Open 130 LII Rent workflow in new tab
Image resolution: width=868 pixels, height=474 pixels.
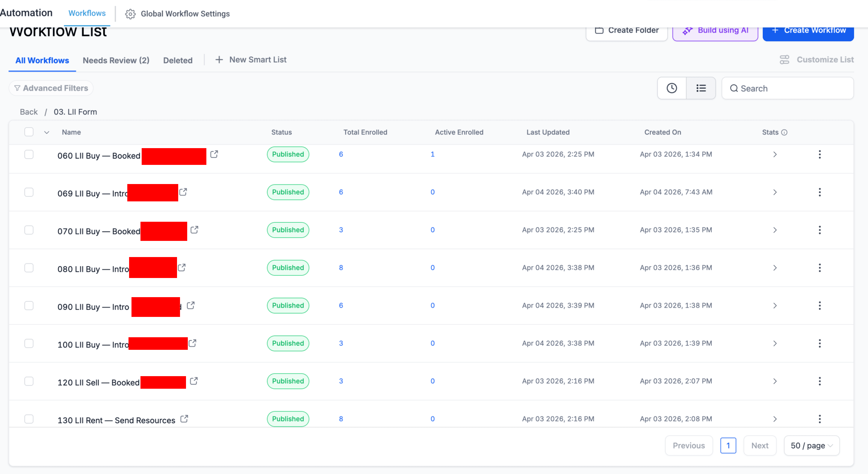click(x=184, y=419)
